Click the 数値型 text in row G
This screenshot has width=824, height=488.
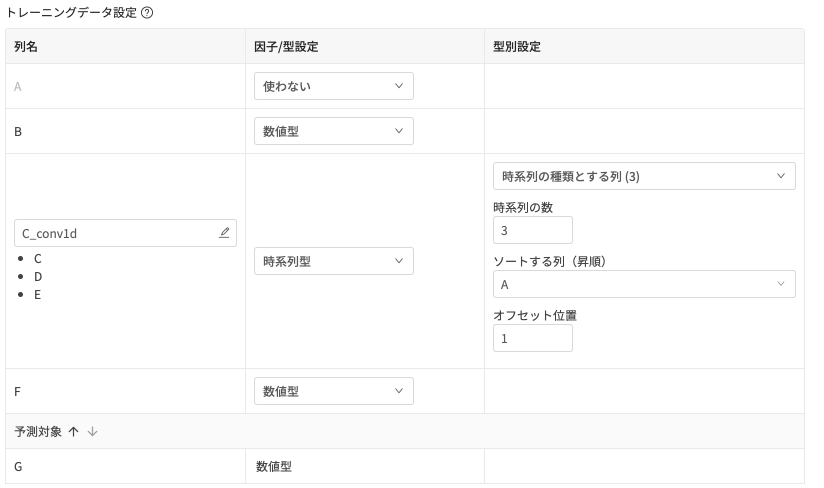tap(274, 466)
